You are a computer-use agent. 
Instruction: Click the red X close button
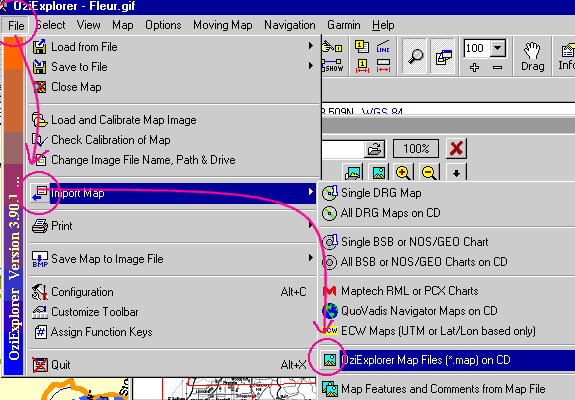tap(456, 149)
